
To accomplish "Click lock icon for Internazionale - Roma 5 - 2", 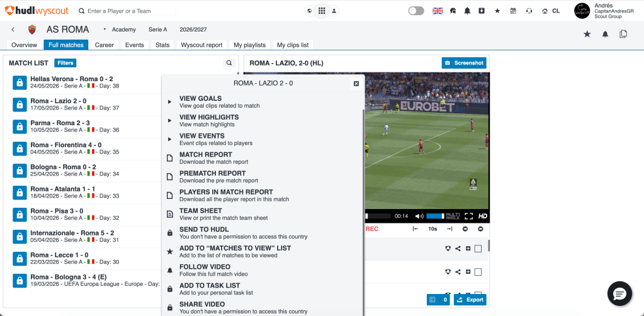I will click(20, 236).
